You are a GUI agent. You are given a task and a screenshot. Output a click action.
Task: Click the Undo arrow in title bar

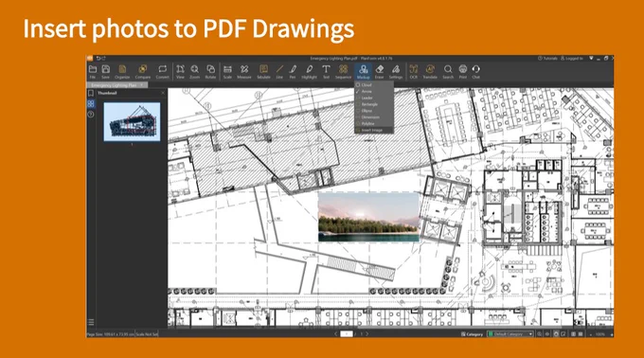coord(98,59)
